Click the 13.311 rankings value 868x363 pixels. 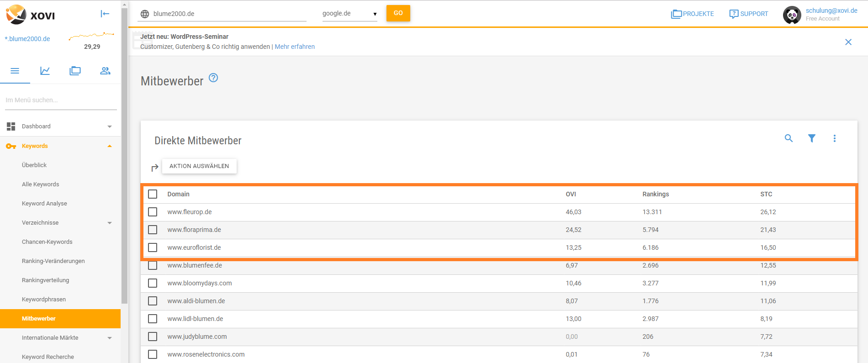click(652, 212)
